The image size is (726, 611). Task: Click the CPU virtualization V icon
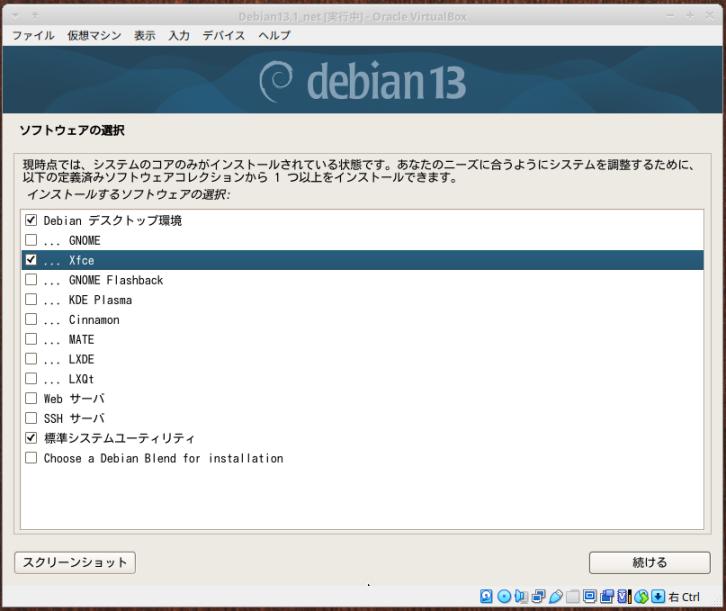pos(624,596)
